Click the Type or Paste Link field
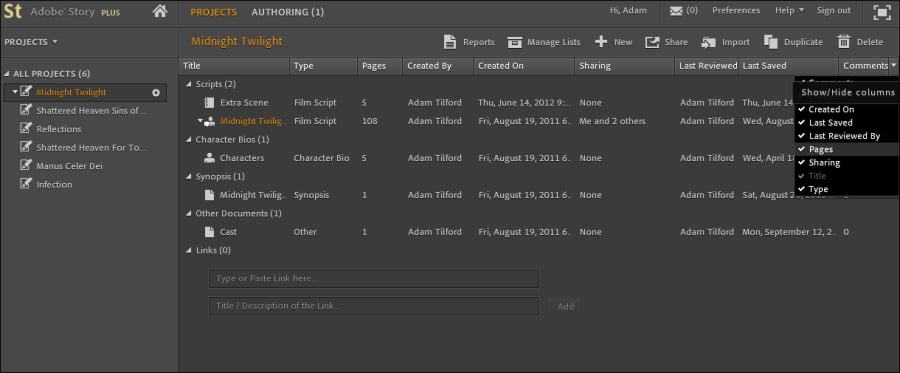 [374, 279]
